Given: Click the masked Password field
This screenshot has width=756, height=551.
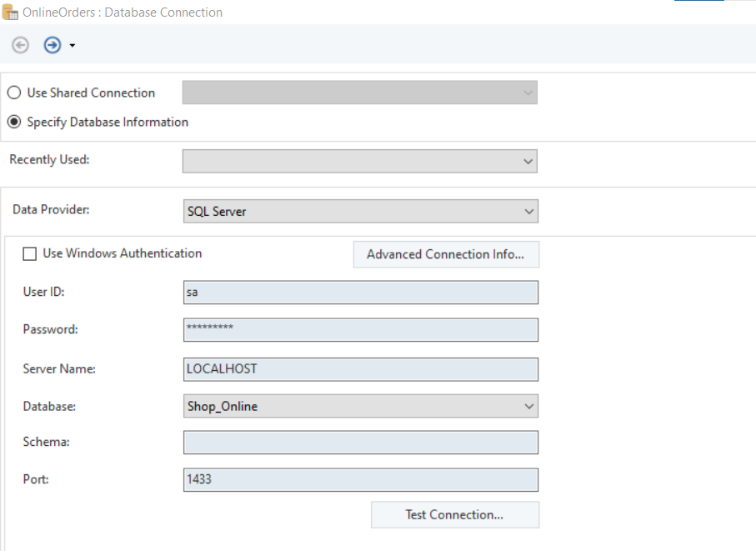Looking at the screenshot, I should click(360, 329).
